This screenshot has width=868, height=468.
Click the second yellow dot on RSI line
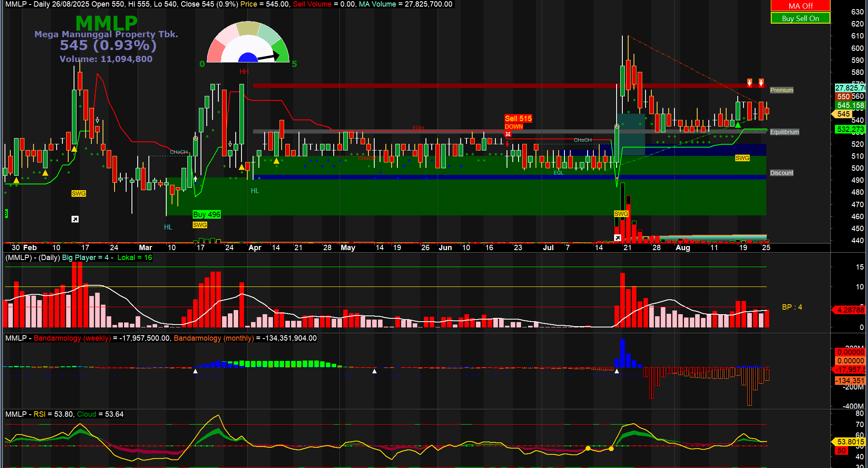[x=611, y=449]
